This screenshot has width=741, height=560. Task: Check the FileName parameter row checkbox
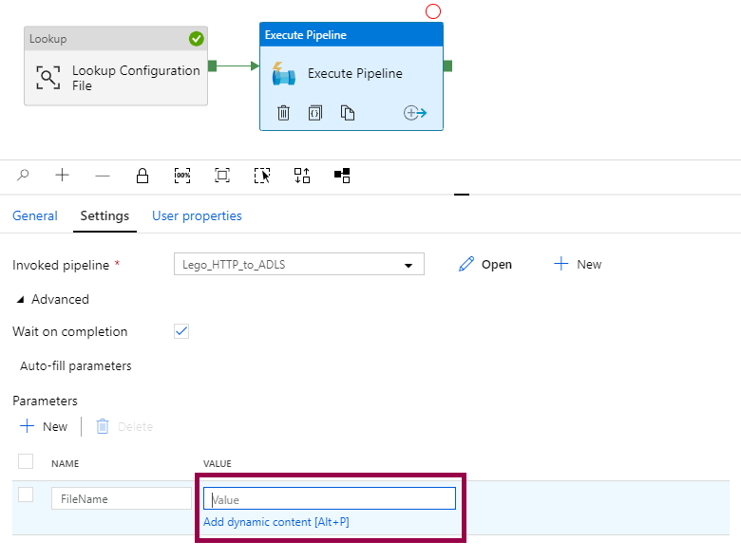[x=26, y=495]
